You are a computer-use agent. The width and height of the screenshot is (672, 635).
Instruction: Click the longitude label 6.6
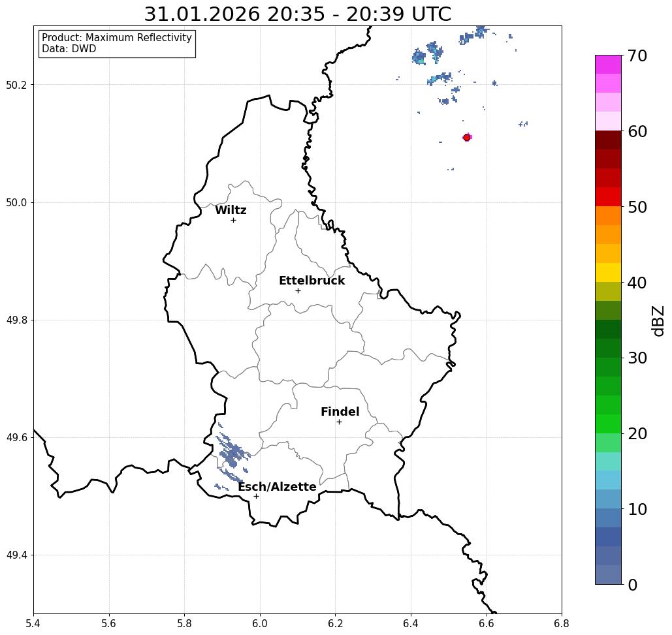tap(487, 623)
